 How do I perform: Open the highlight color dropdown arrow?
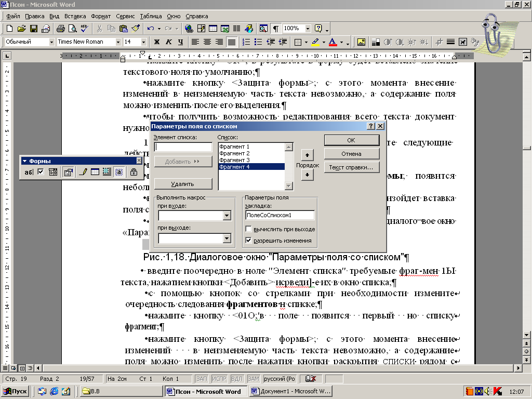point(323,43)
